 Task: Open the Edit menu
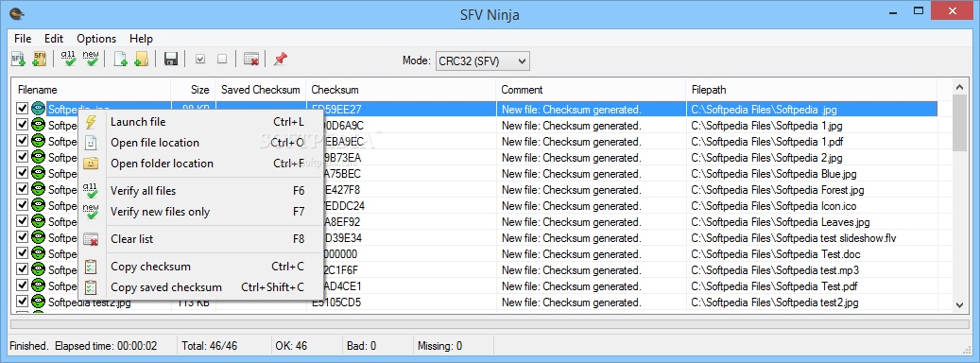point(54,38)
